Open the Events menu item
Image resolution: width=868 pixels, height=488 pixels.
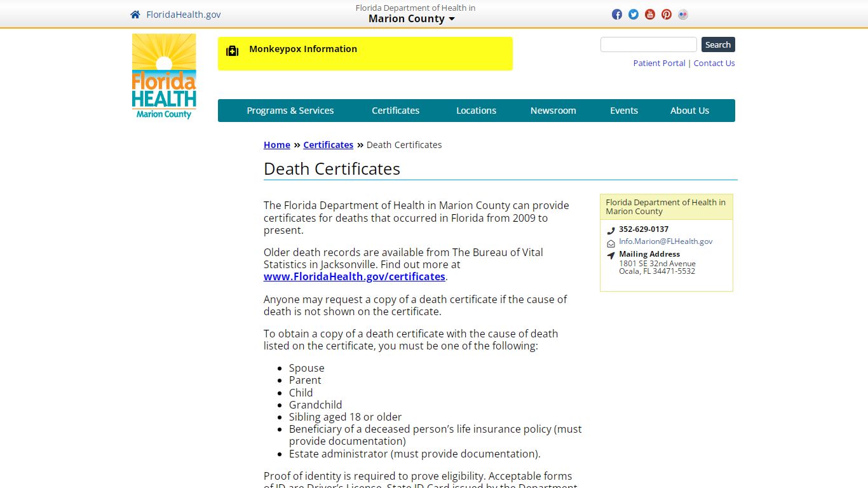click(x=624, y=111)
